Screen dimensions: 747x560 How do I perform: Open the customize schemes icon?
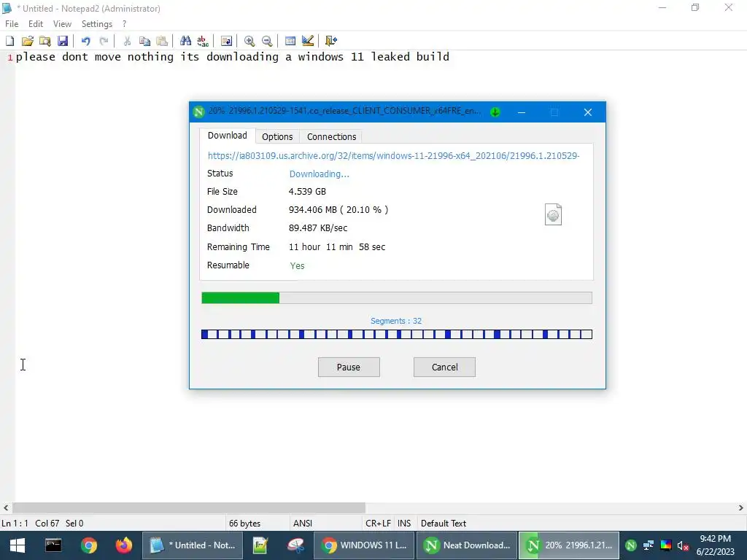[308, 41]
